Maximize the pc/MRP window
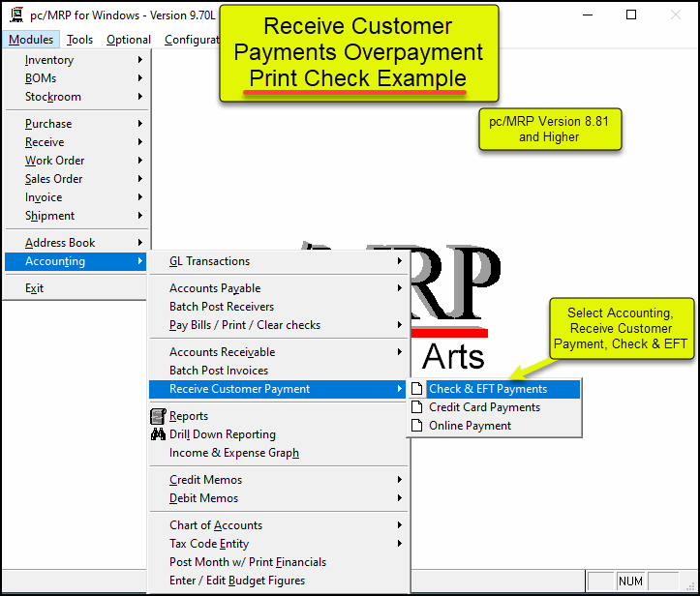The image size is (700, 596). 631,15
